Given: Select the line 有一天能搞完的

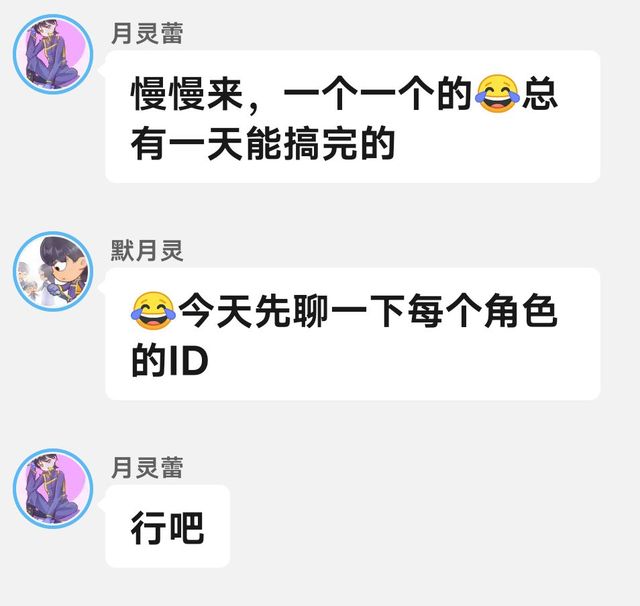Looking at the screenshot, I should [x=263, y=144].
